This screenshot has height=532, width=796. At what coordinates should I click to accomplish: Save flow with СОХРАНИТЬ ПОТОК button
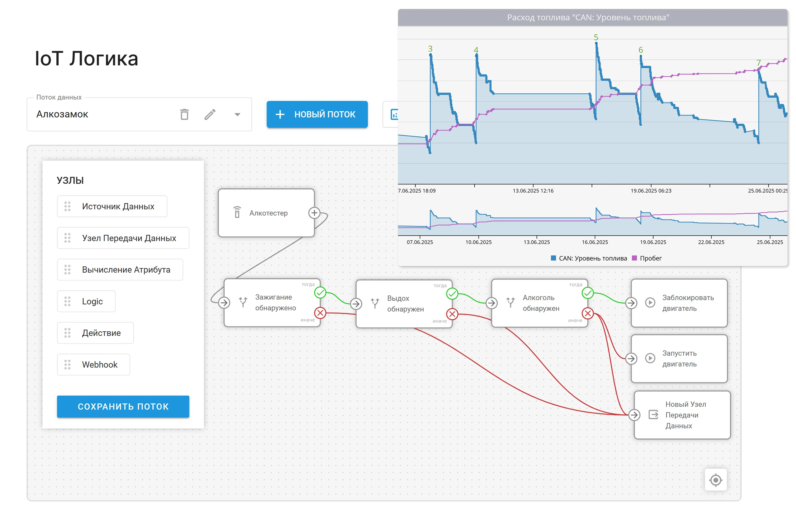[x=123, y=406]
